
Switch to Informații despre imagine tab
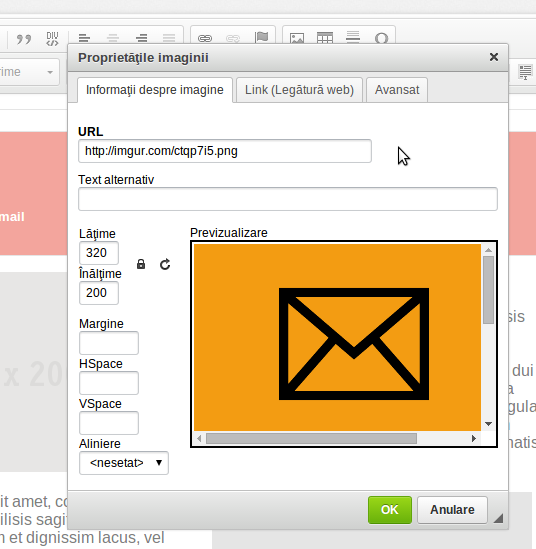tap(155, 90)
